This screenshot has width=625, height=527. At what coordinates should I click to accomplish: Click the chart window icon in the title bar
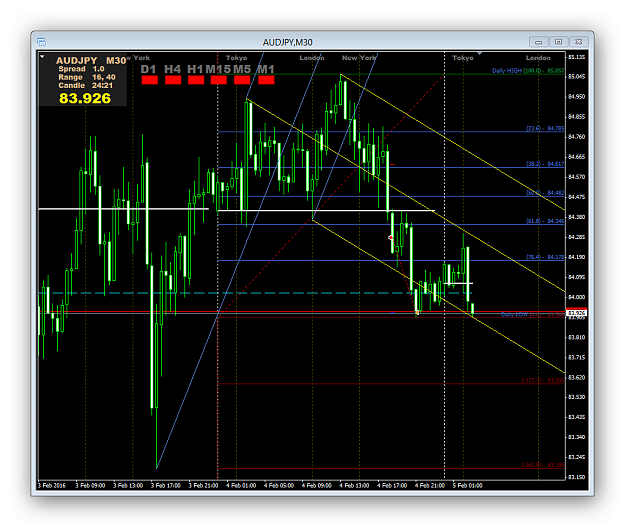pyautogui.click(x=41, y=42)
